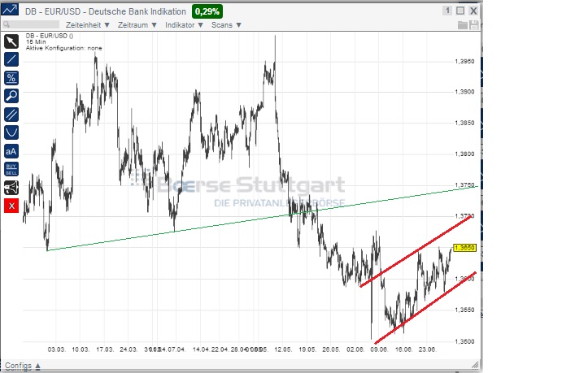Open the Scans dropdown menu

coord(227,25)
